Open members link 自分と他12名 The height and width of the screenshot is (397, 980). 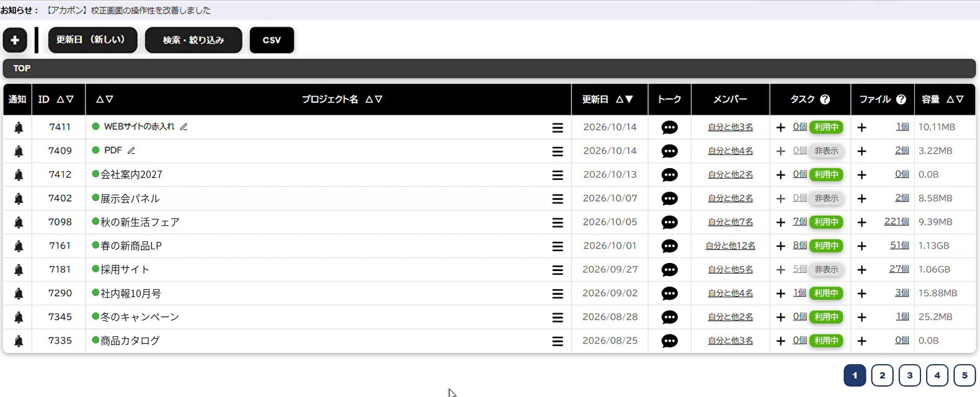pyautogui.click(x=731, y=246)
